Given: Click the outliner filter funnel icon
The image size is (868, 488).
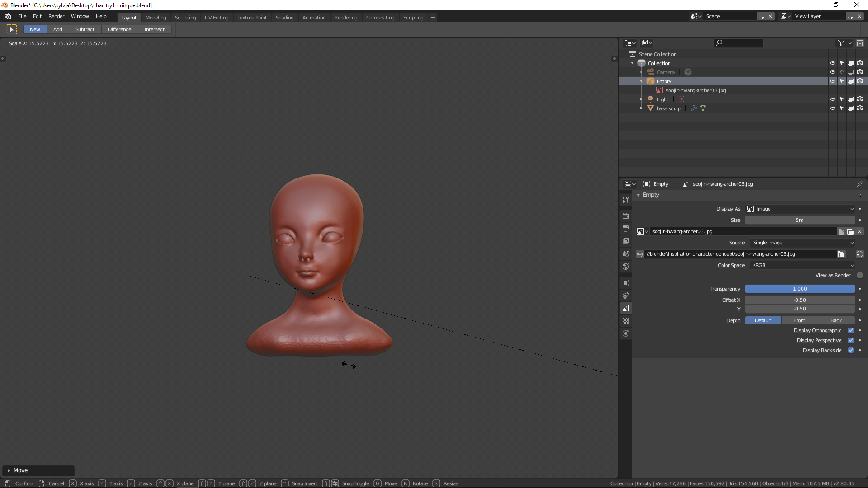Looking at the screenshot, I should (x=841, y=43).
